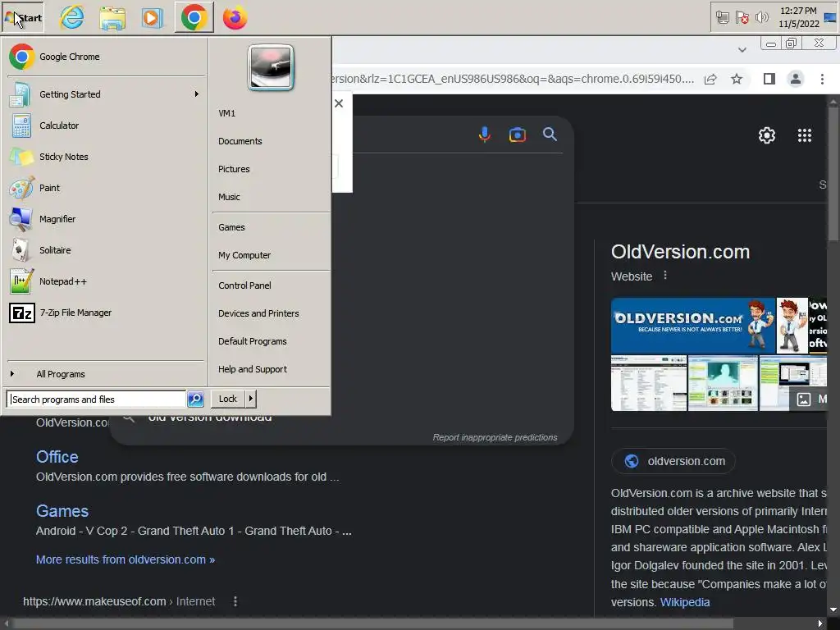Viewport: 840px width, 630px height.
Task: Open Solitaire game
Action: 105,250
